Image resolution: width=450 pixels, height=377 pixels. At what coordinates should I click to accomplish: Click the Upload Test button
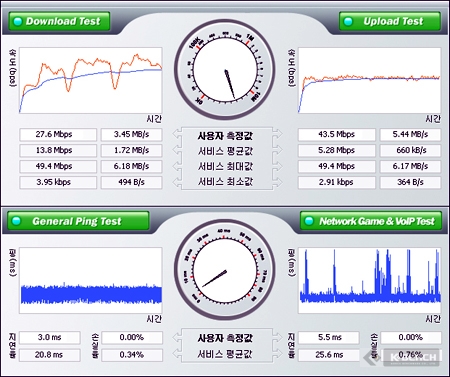(x=390, y=21)
